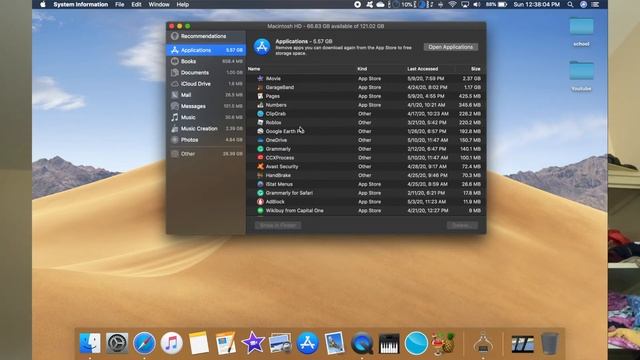Image resolution: width=640 pixels, height=360 pixels.
Task: Launch Safari from the Dock
Action: tap(144, 343)
